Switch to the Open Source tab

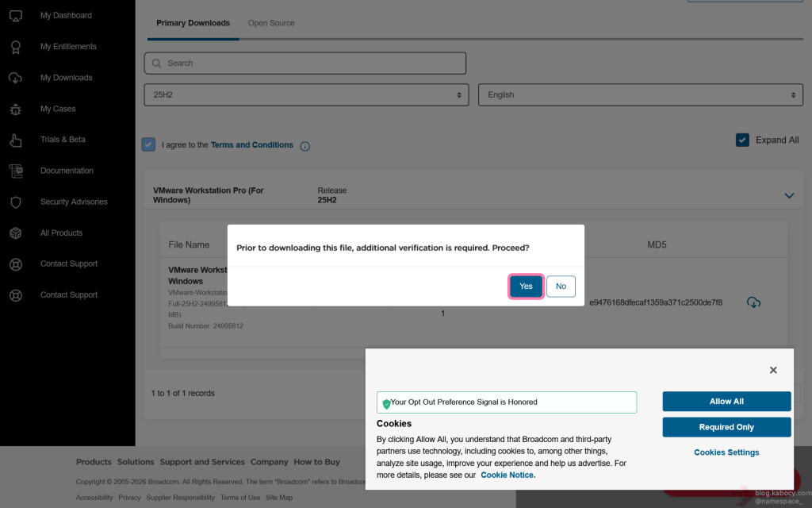point(271,23)
